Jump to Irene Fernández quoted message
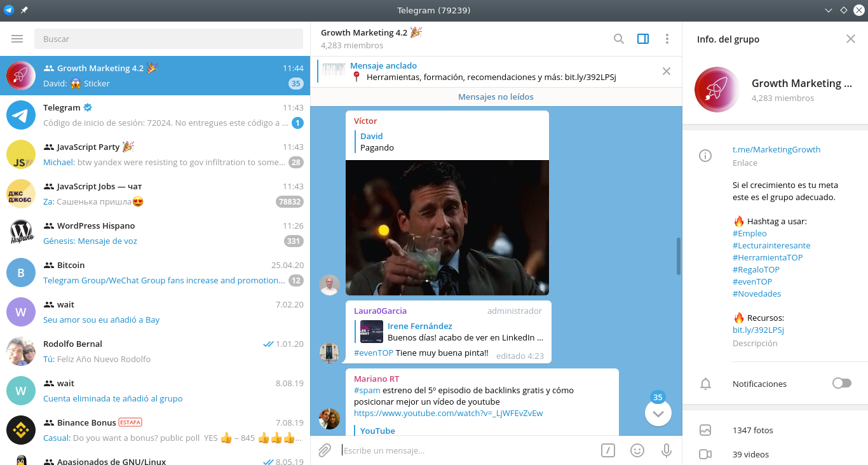Image resolution: width=868 pixels, height=465 pixels. point(449,332)
